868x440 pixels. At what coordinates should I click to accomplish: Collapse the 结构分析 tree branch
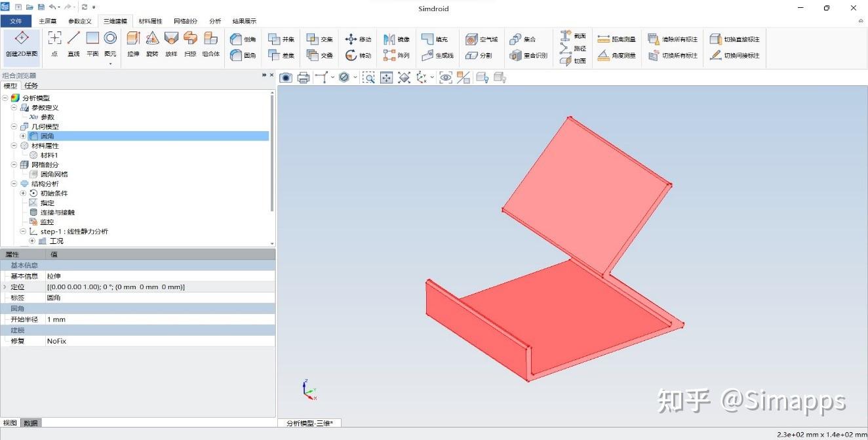(13, 184)
